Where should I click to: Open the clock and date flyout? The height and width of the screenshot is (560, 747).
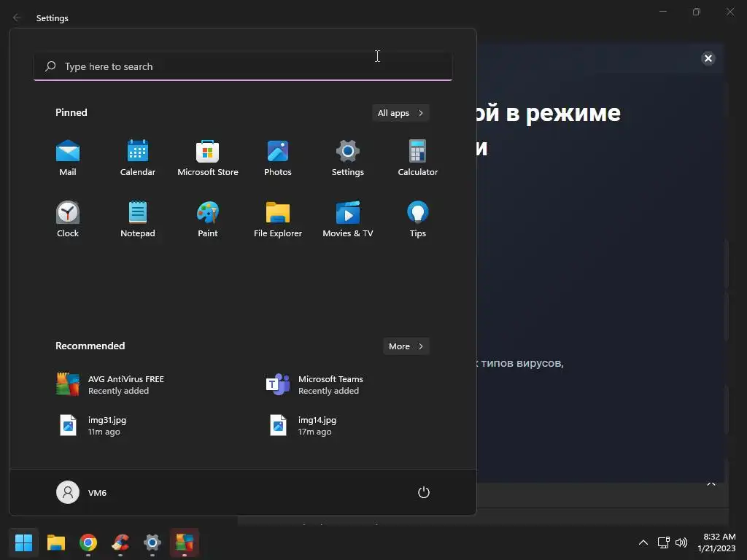[x=717, y=542]
